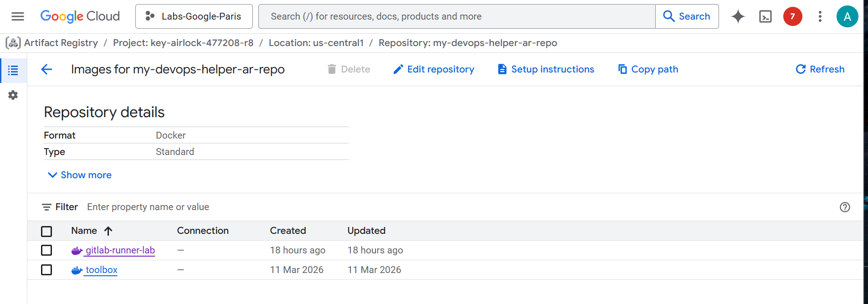Viewport: 868px width, 304px height.
Task: Activate Cloud Shell terminal icon
Action: pyautogui.click(x=765, y=16)
